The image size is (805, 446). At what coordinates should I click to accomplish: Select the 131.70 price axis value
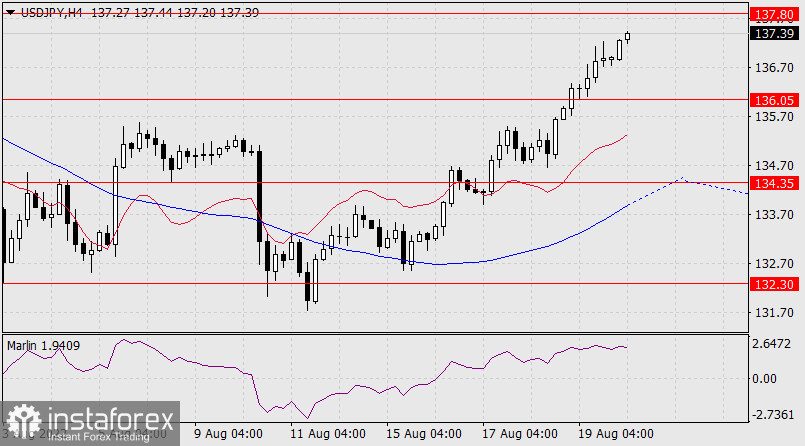tap(774, 313)
